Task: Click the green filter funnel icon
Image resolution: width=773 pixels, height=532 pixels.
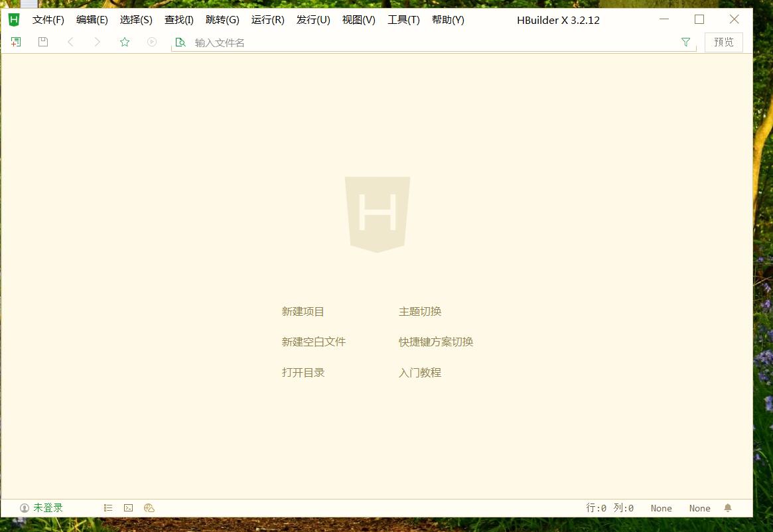Action: click(x=685, y=42)
